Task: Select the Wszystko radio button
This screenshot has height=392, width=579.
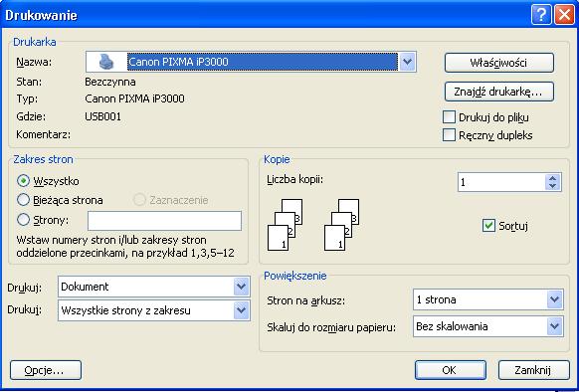Action: pyautogui.click(x=23, y=181)
